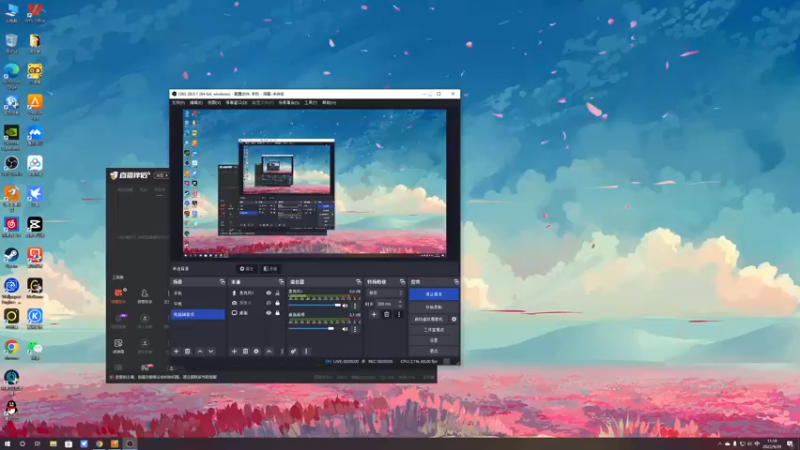The image size is (800, 450).
Task: Open microphone channel three-dot menu in mixer
Action: tap(355, 305)
